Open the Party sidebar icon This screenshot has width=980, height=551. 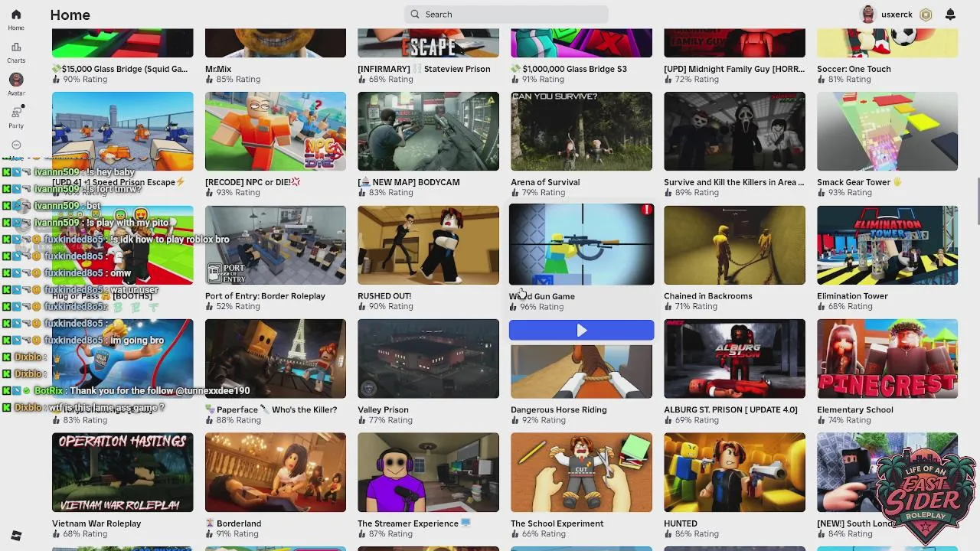point(16,112)
